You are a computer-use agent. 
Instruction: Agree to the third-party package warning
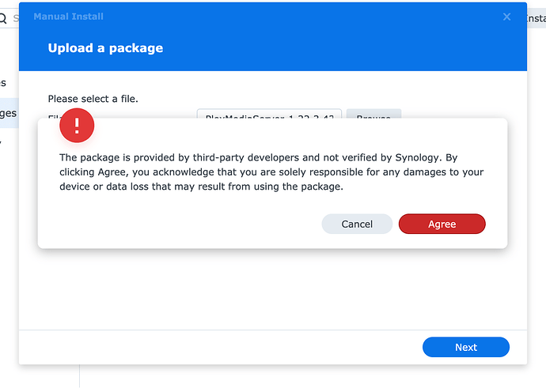click(442, 224)
